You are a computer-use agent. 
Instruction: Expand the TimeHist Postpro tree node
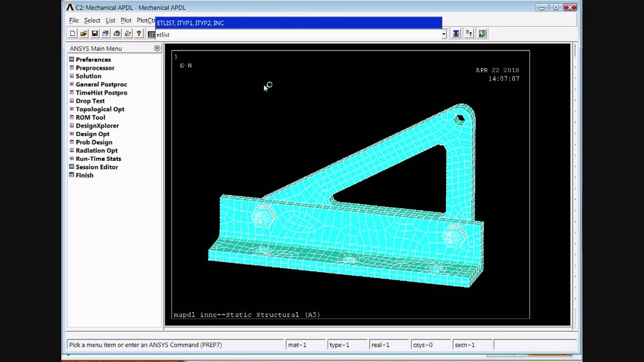pos(71,93)
